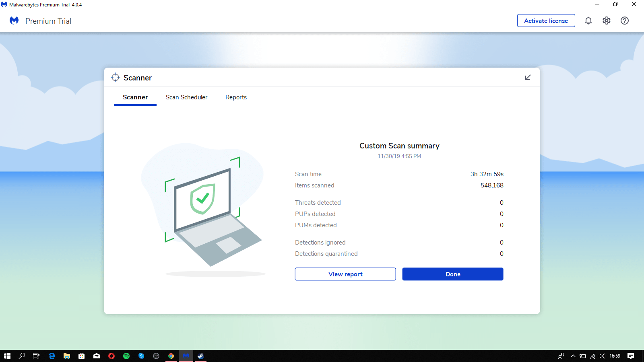The width and height of the screenshot is (644, 362).
Task: Close the Malwarebytes window
Action: pos(634,4)
